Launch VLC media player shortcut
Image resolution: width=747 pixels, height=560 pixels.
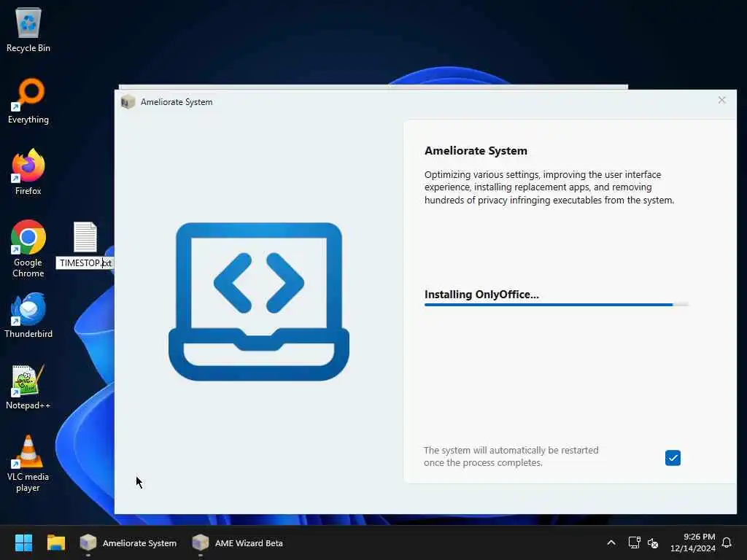(28, 464)
